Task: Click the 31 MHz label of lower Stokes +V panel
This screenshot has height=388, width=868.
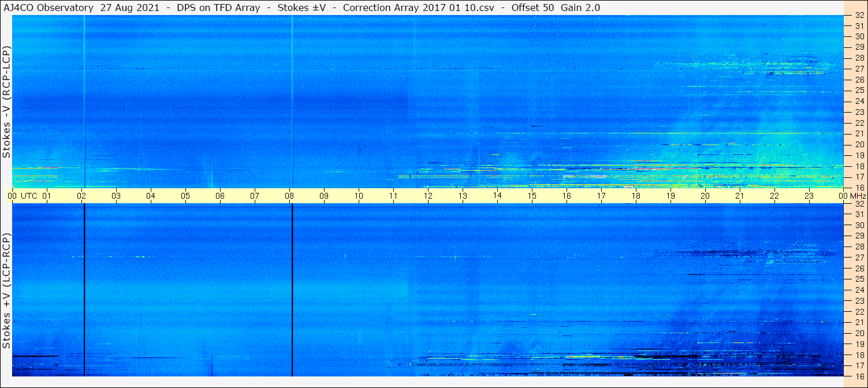Action: pyautogui.click(x=859, y=214)
